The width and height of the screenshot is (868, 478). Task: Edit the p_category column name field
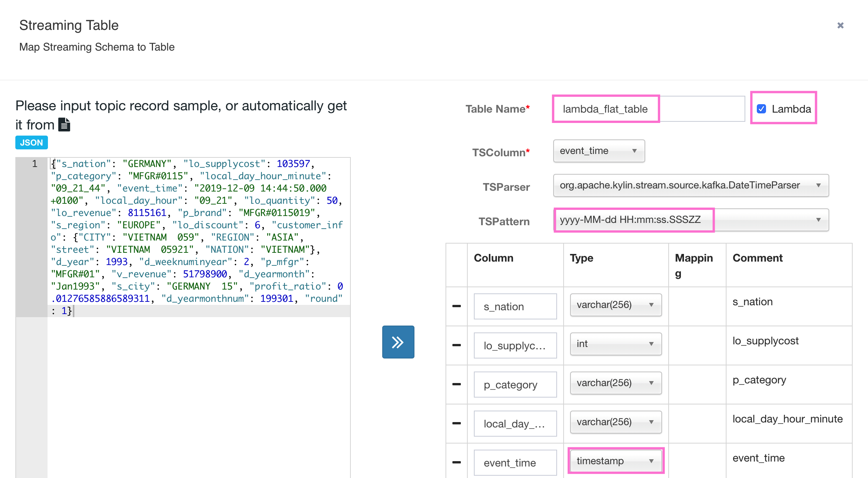515,385
